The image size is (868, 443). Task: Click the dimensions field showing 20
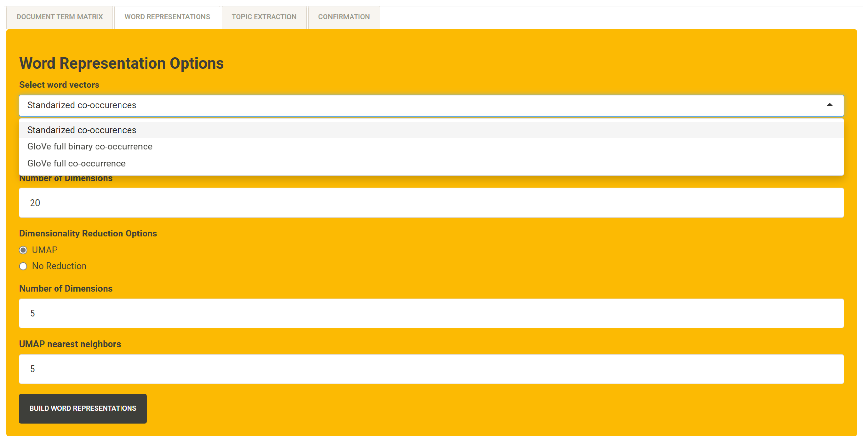(x=431, y=203)
